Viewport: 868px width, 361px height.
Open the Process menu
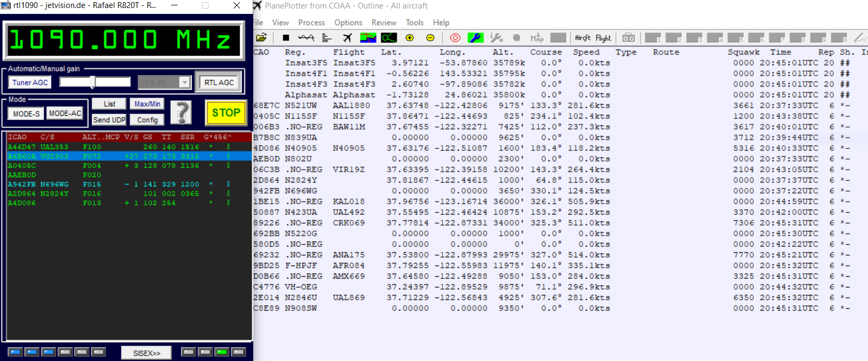(x=311, y=22)
